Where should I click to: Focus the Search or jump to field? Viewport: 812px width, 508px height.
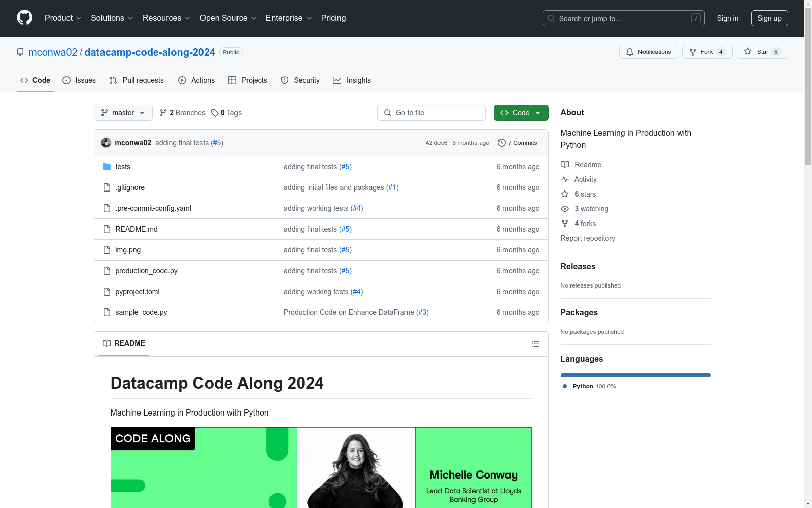coord(624,18)
